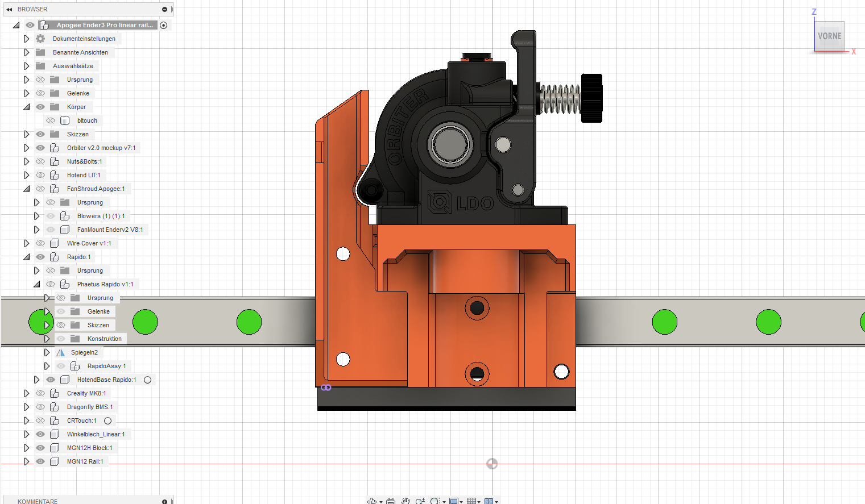Click the Dokumenteinstellungen gear icon

[x=40, y=39]
